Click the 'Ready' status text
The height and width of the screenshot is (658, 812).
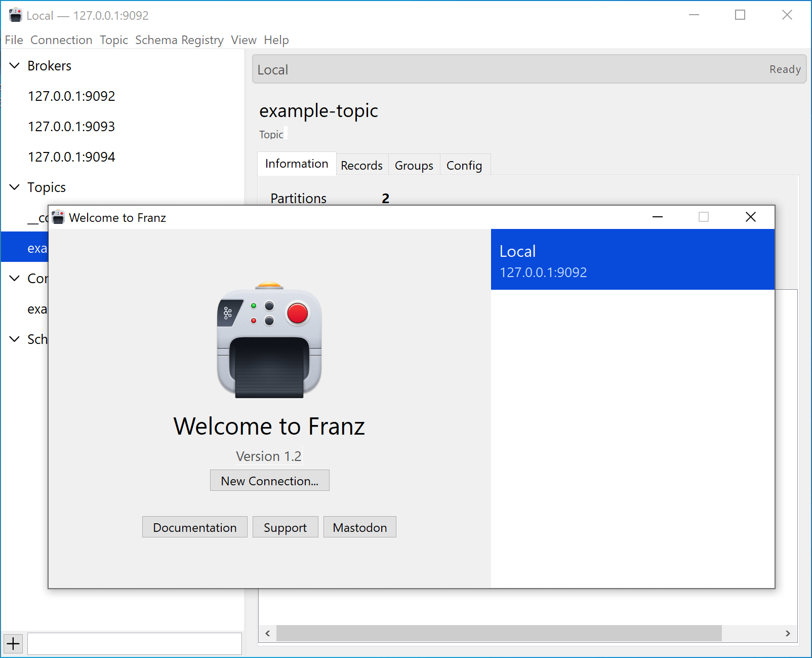(785, 69)
